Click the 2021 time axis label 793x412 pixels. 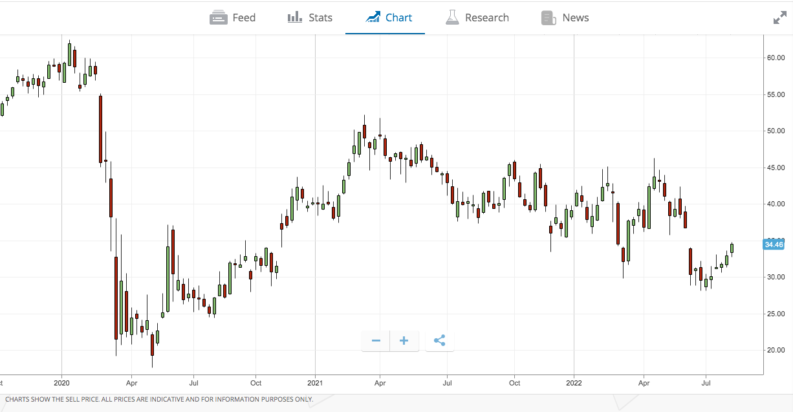click(315, 383)
